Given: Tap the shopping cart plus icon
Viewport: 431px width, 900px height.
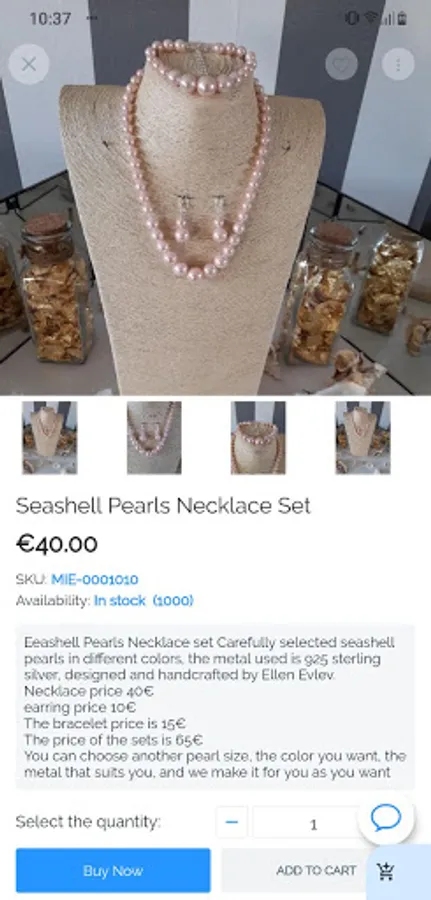Looking at the screenshot, I should (x=386, y=871).
